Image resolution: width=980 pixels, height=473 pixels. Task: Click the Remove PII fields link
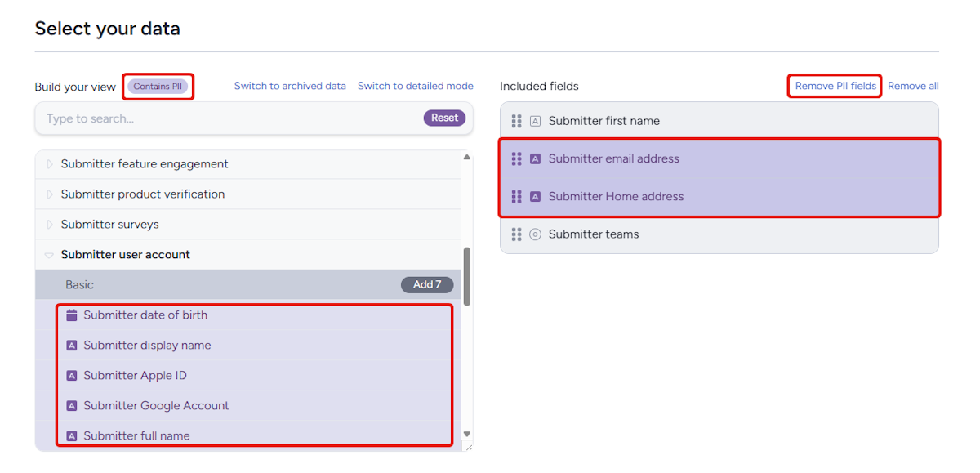[x=835, y=86]
